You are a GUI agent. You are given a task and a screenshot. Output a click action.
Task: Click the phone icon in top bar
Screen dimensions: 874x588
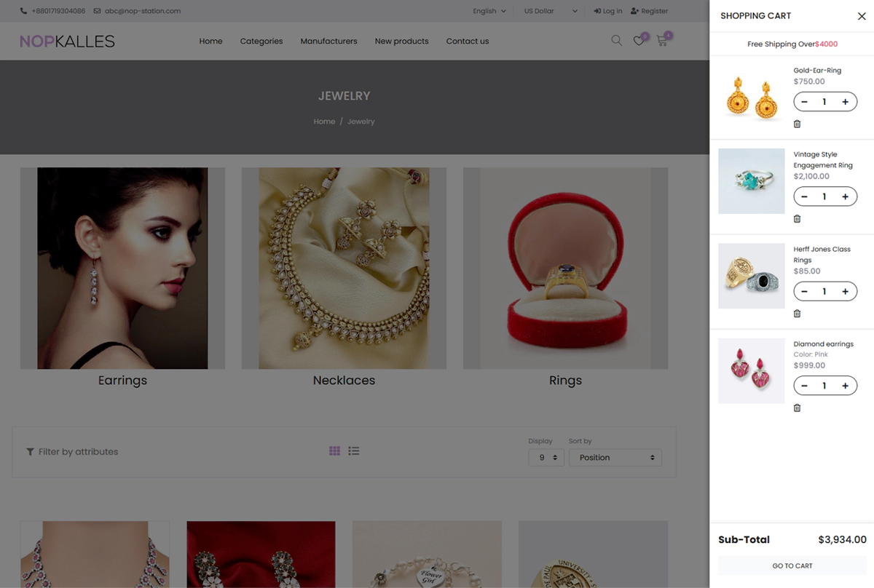pos(24,11)
